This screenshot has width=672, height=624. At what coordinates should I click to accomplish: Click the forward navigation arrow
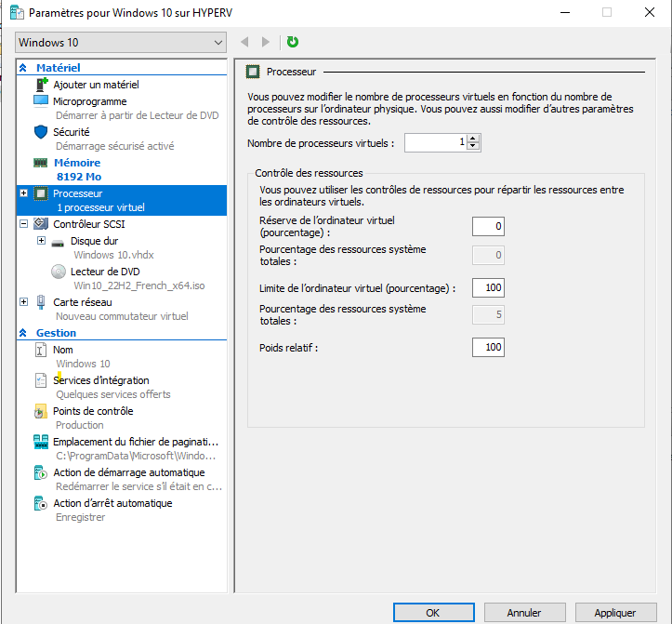coord(266,42)
